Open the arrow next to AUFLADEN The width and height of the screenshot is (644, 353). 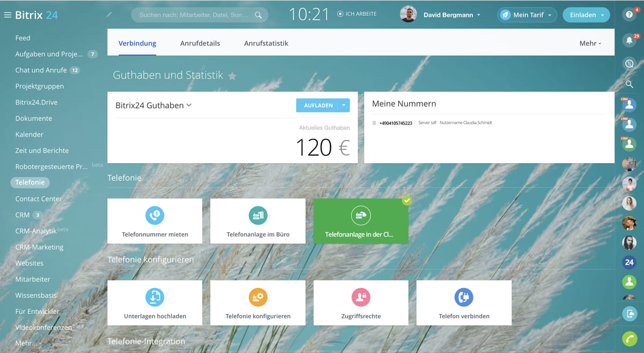(x=343, y=105)
